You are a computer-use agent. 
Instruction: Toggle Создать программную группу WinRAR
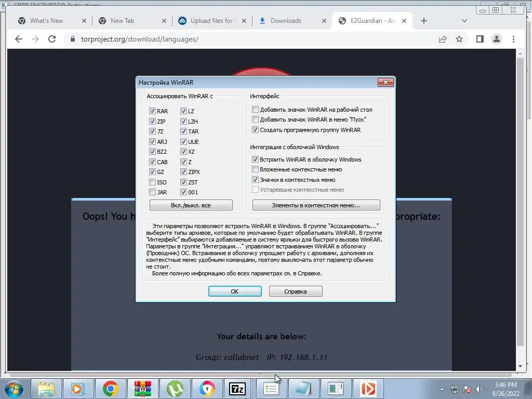point(255,129)
